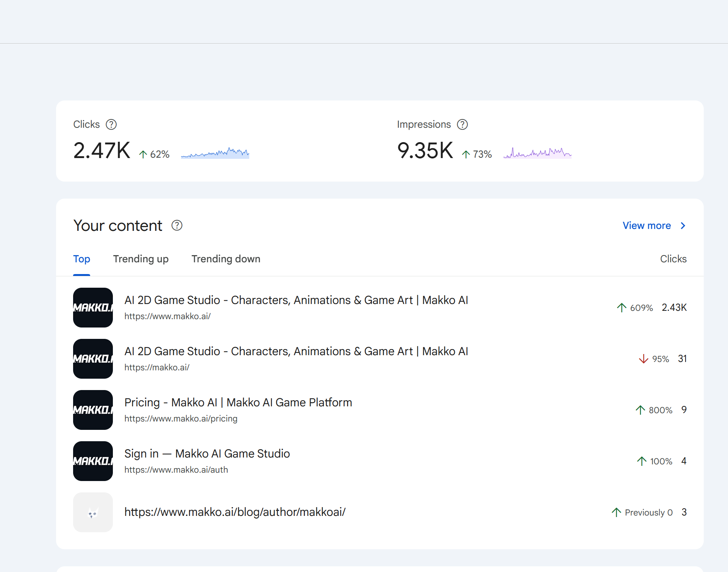
Task: Open the Your content help icon
Action: tap(177, 226)
